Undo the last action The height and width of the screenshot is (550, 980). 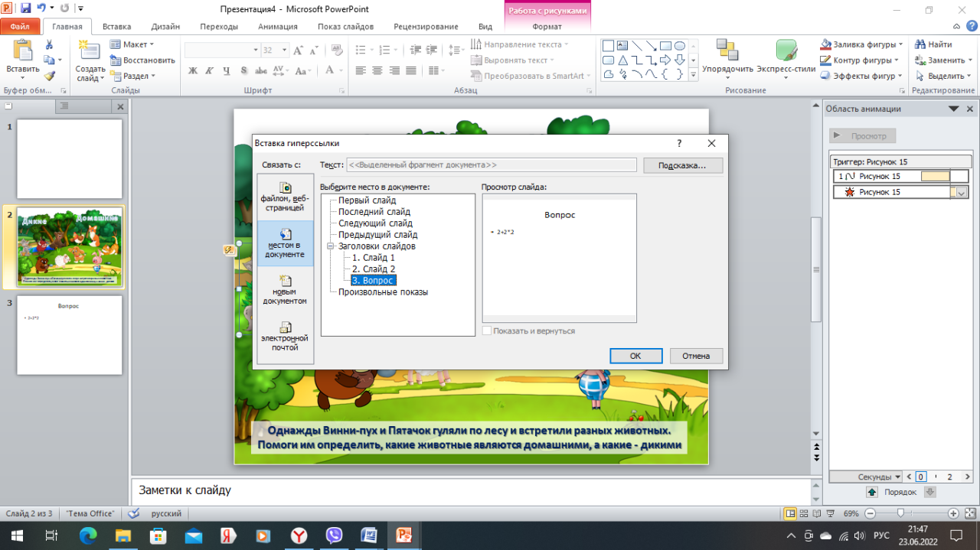[x=42, y=9]
